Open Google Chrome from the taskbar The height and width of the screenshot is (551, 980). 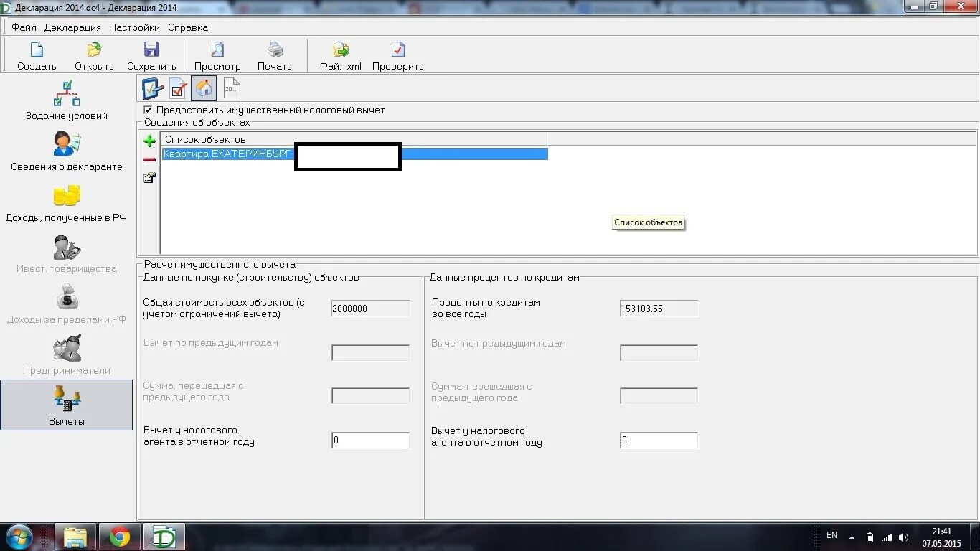(x=119, y=537)
